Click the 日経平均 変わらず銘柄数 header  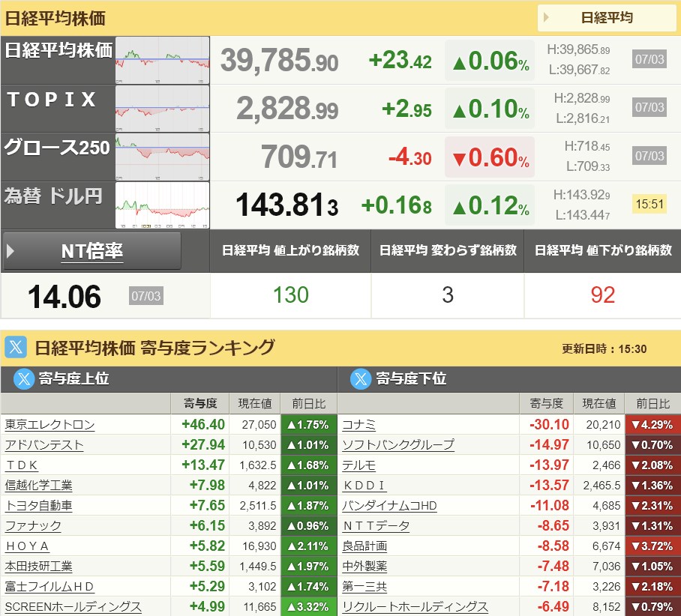tap(448, 250)
